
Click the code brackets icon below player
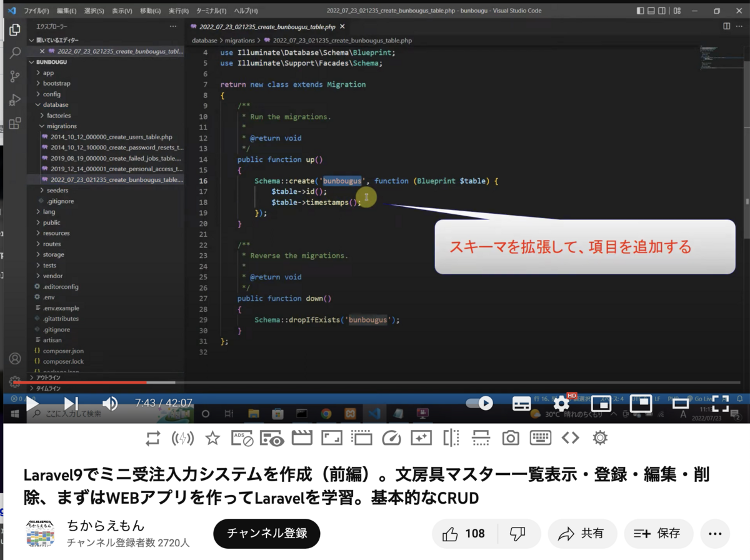[571, 439]
